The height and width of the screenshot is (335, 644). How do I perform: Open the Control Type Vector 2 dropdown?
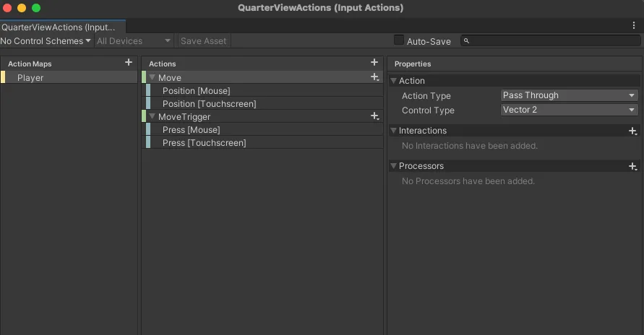[x=570, y=110]
